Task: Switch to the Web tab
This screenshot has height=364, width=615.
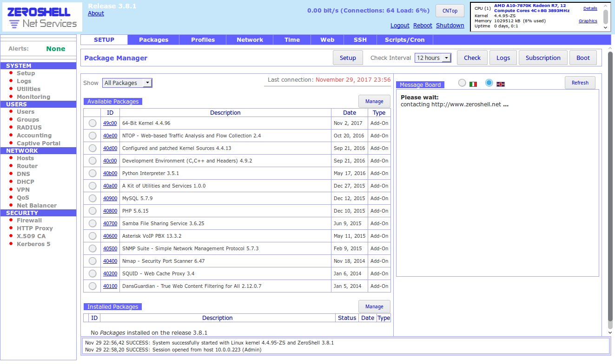Action: pos(327,40)
